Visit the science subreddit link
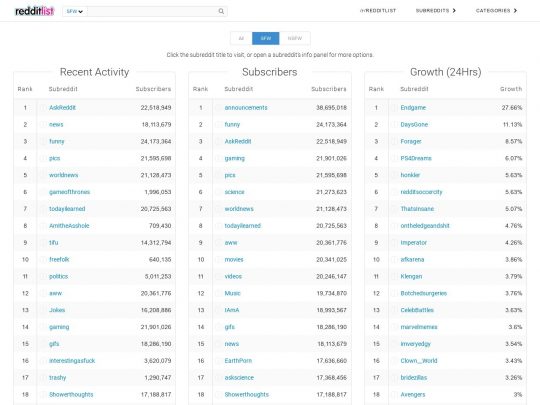Image resolution: width=540 pixels, height=405 pixels. [x=235, y=192]
